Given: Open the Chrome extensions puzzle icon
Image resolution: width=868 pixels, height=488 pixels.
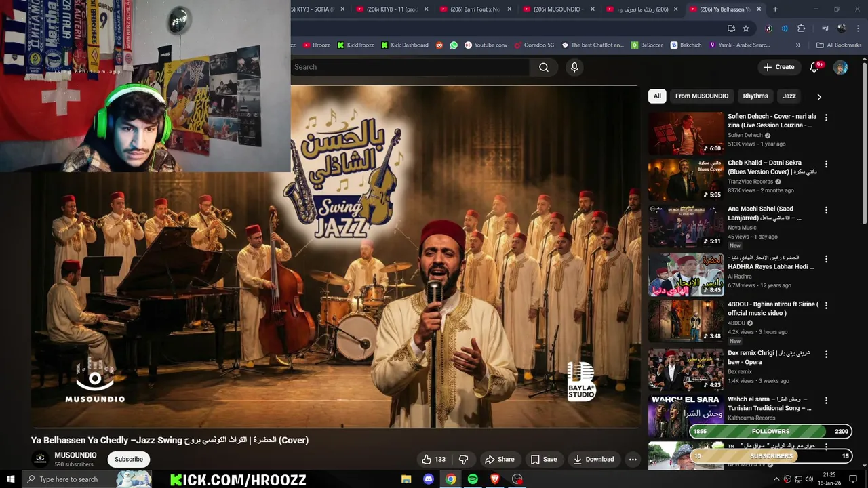Looking at the screenshot, I should pos(802,28).
